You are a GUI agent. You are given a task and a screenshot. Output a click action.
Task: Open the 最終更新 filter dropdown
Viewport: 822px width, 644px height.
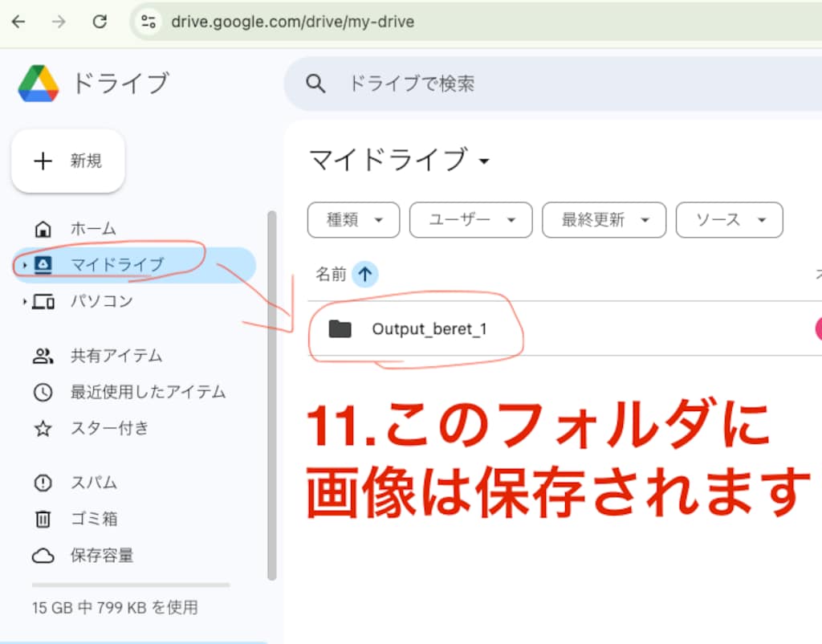(604, 220)
